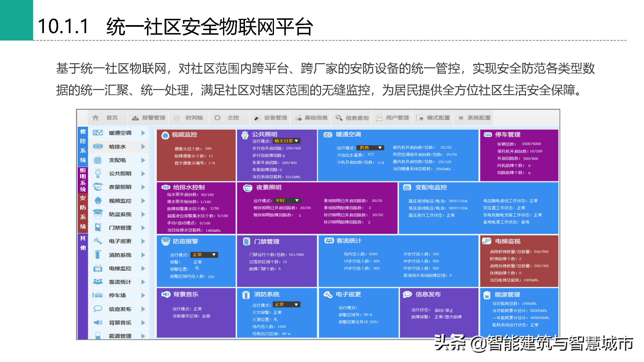Screen dimensions: 644x362
Task: Expand the 变配电 sidebar arrow
Action: coord(143,160)
